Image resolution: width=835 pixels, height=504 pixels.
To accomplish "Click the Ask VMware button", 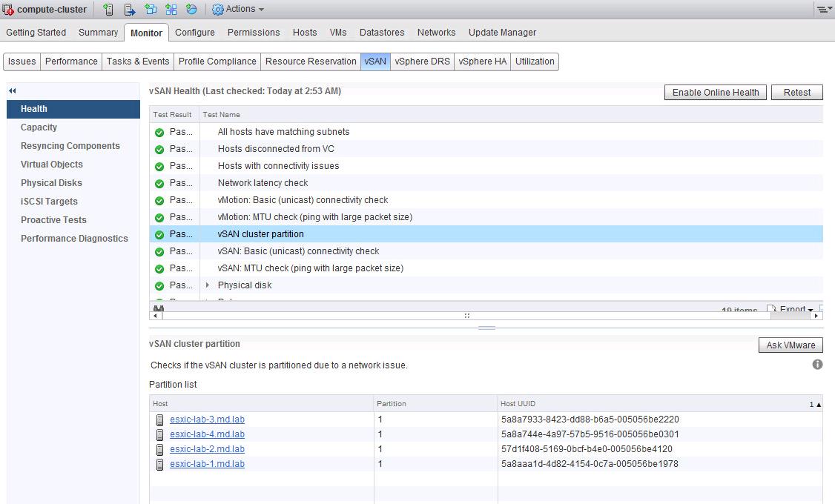I will point(791,345).
